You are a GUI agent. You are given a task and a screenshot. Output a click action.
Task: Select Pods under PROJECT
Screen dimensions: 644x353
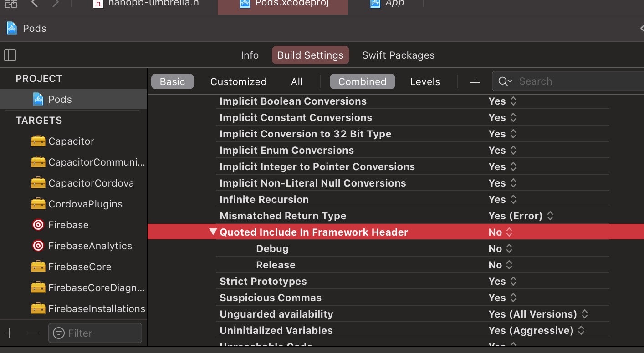pyautogui.click(x=73, y=99)
